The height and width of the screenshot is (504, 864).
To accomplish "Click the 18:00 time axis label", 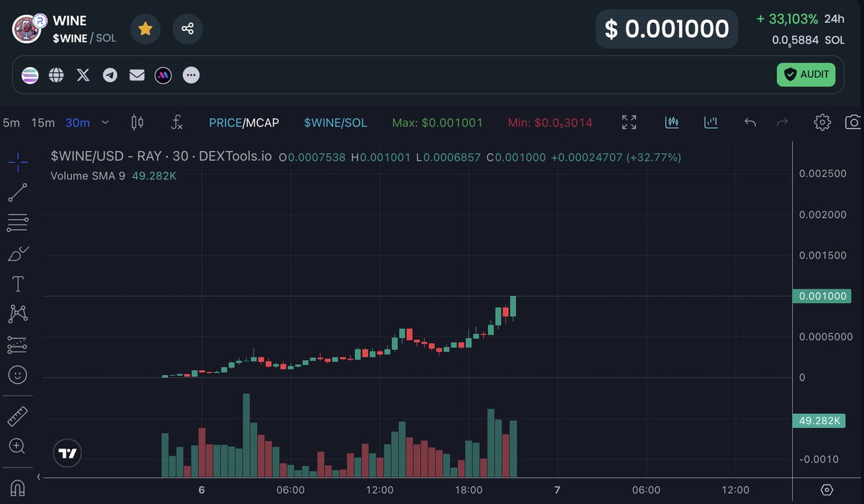I will tap(469, 490).
